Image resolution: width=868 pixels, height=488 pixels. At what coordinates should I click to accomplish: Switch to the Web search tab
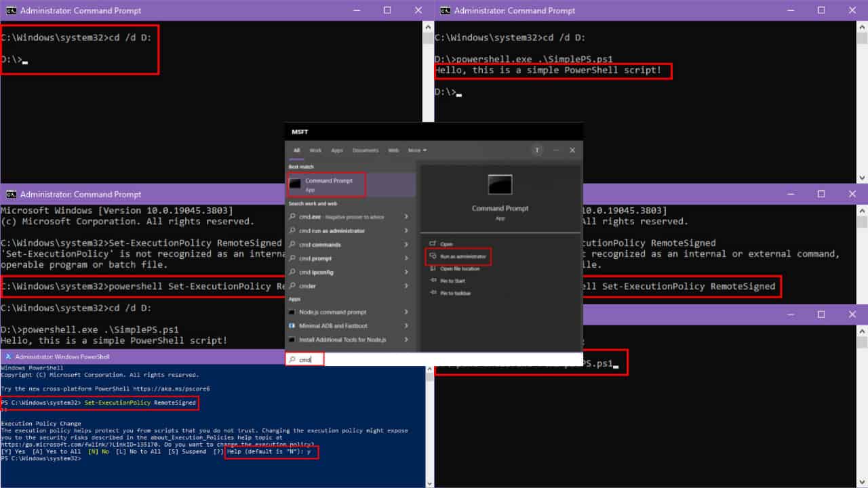[x=393, y=150]
